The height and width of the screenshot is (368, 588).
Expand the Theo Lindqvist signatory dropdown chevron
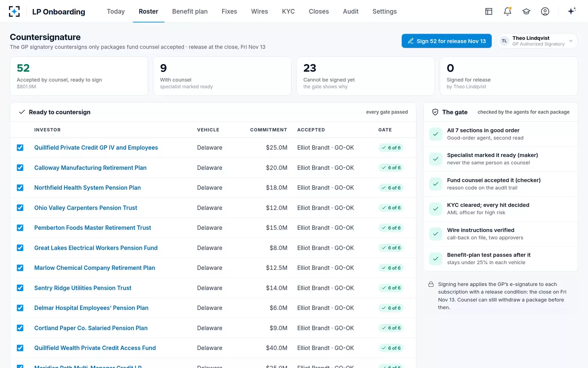(571, 41)
